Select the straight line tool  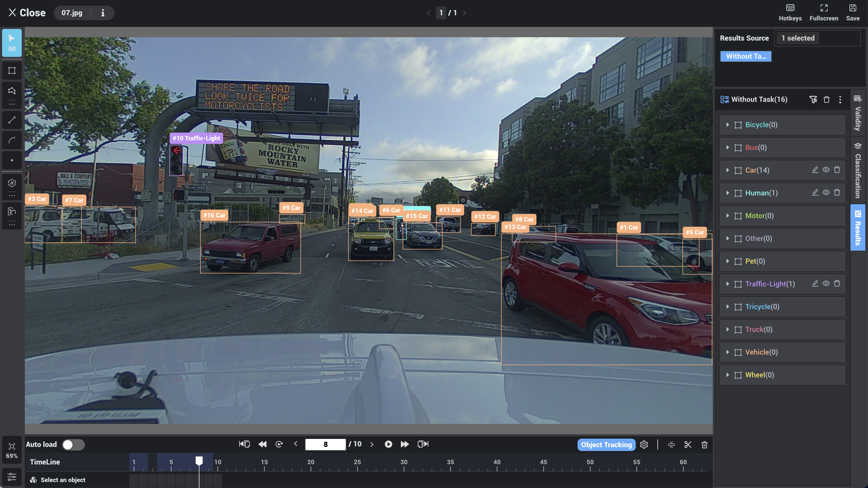[12, 120]
